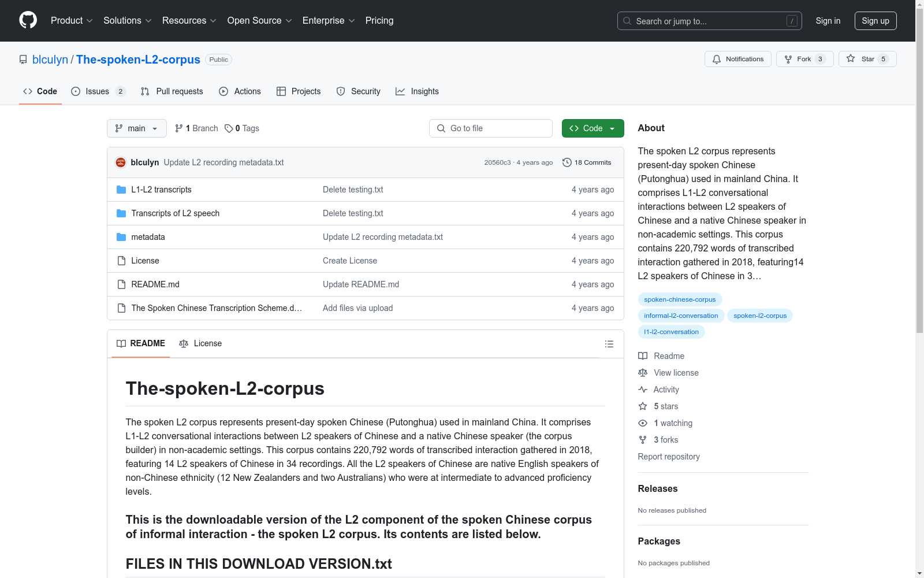
Task: Open the Releases section heading
Action: click(658, 488)
